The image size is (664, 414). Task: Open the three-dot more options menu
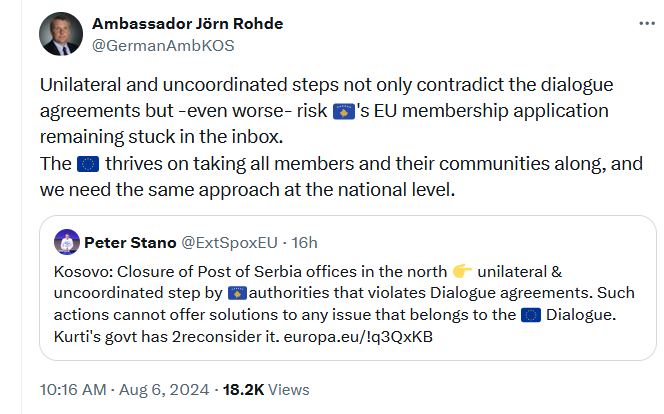pyautogui.click(x=647, y=23)
